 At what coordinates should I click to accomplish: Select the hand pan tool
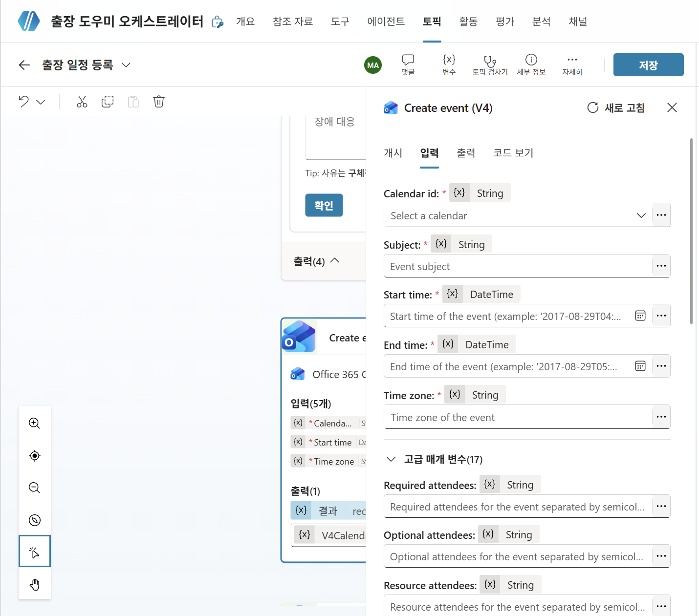tap(34, 584)
